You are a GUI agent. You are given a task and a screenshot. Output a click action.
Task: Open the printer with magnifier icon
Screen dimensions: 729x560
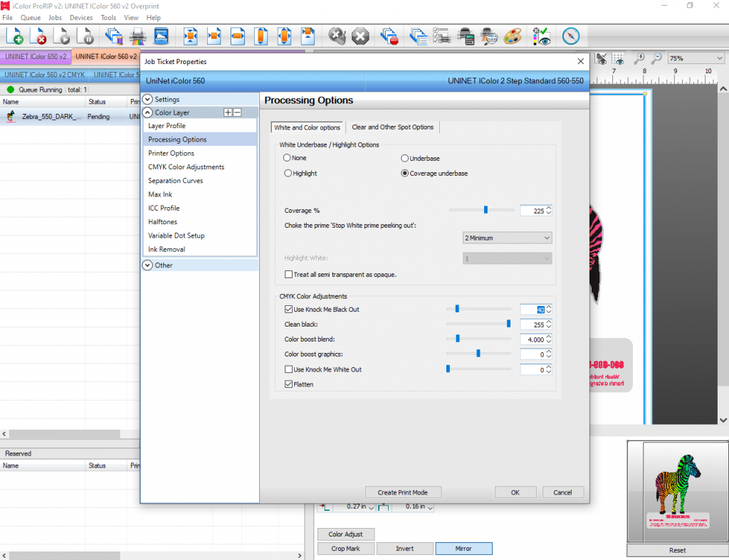click(489, 36)
